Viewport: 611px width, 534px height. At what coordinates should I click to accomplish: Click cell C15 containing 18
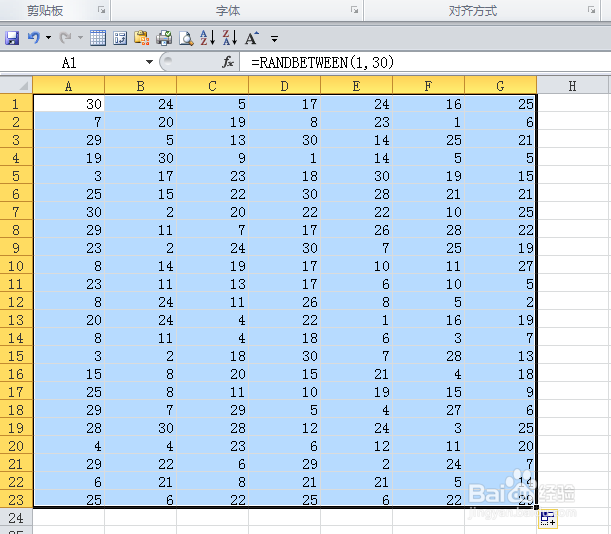click(x=212, y=356)
